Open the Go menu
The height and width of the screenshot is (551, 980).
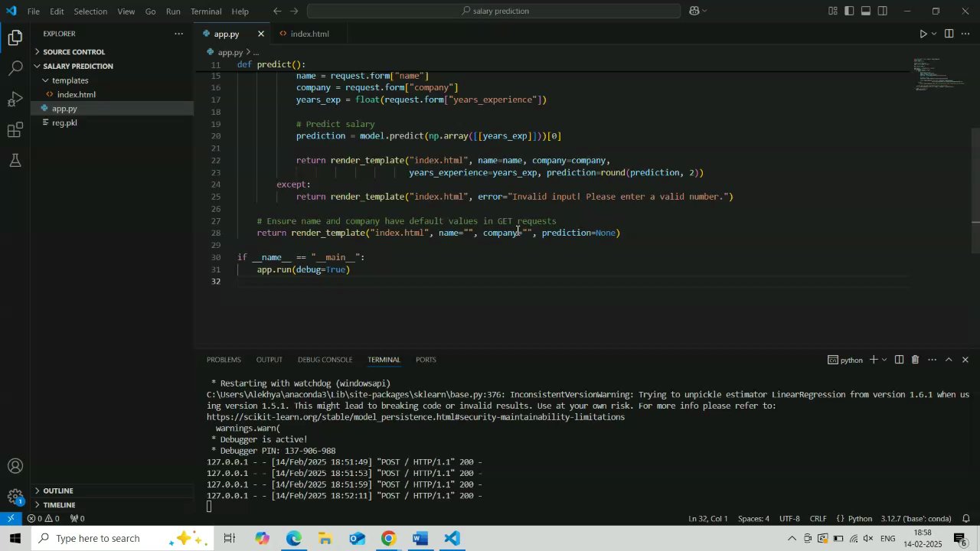click(150, 11)
